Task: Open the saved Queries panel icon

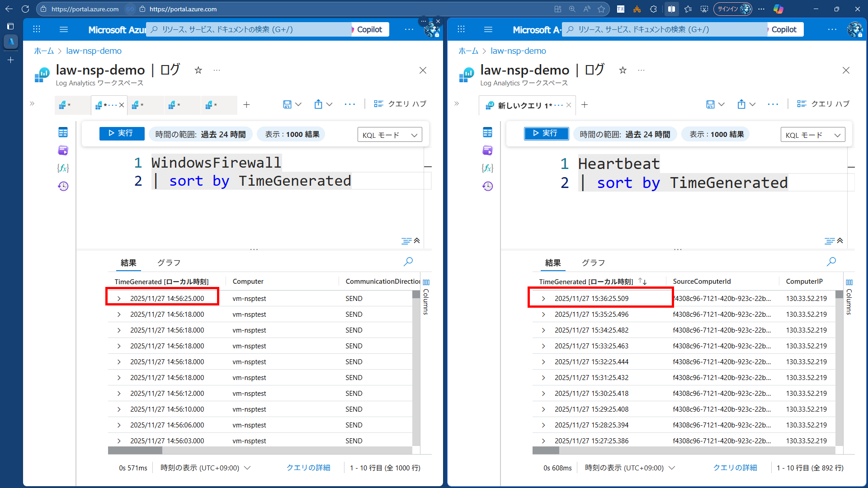Action: point(63,150)
